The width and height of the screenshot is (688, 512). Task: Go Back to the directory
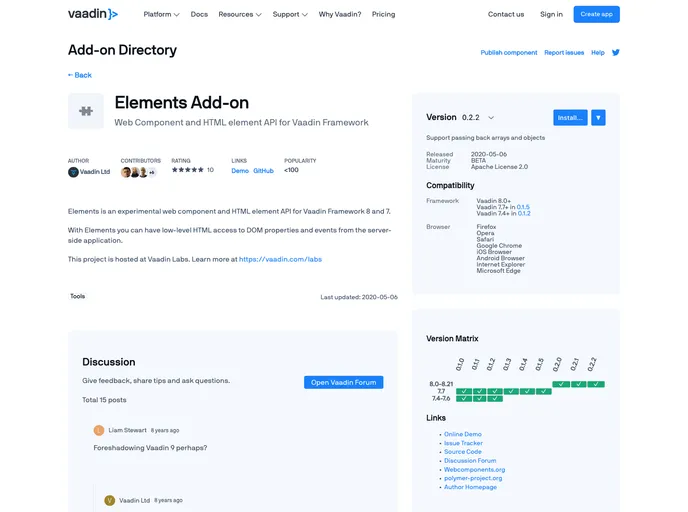[80, 75]
